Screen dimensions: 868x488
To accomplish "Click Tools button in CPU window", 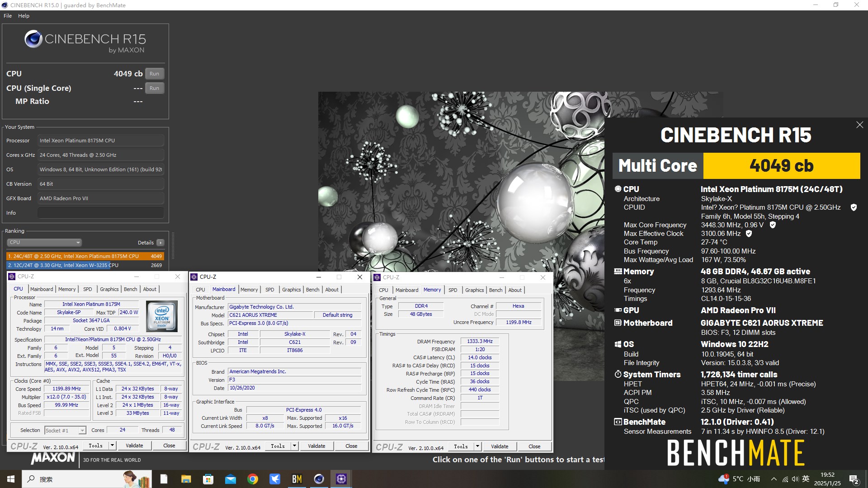I will (x=95, y=446).
